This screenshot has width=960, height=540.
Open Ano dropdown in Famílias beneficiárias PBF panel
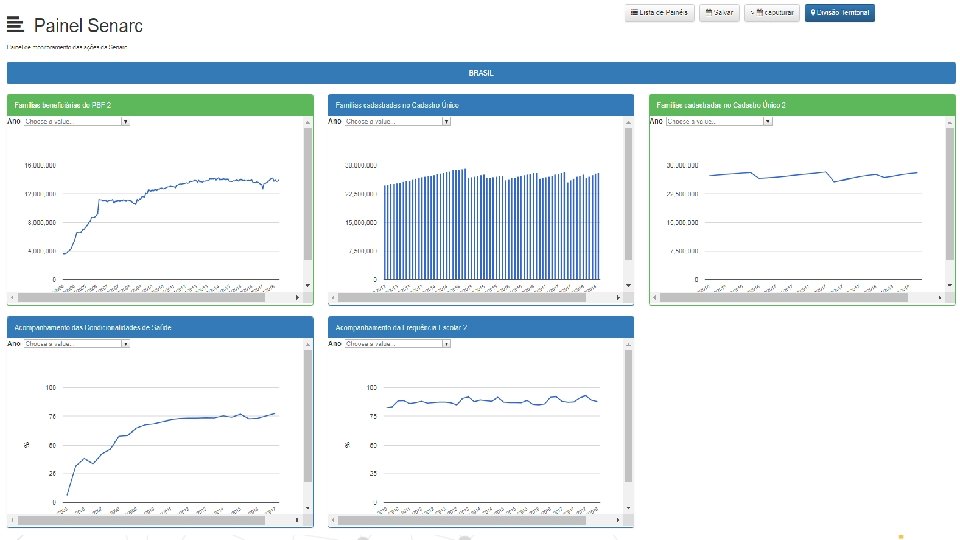point(77,121)
